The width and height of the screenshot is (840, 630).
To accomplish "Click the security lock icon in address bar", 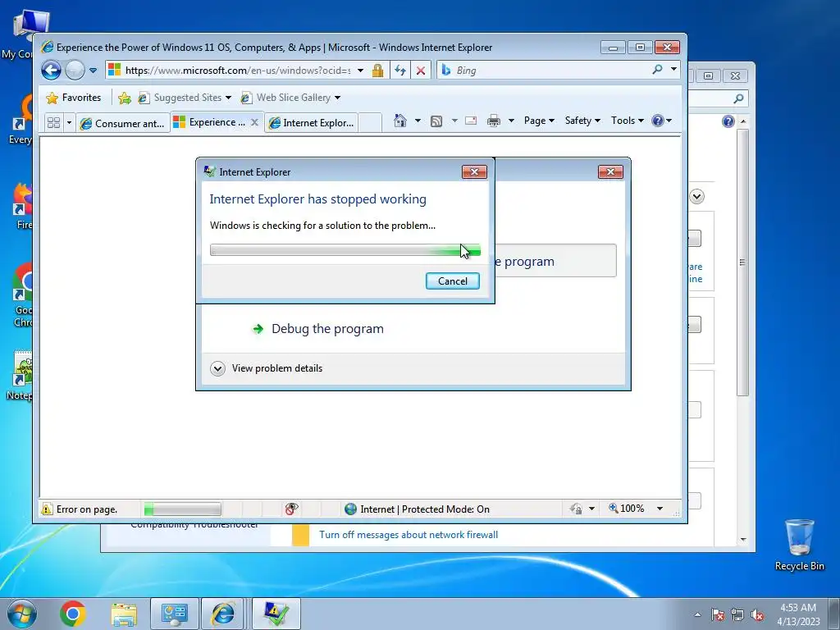I will 377,71.
